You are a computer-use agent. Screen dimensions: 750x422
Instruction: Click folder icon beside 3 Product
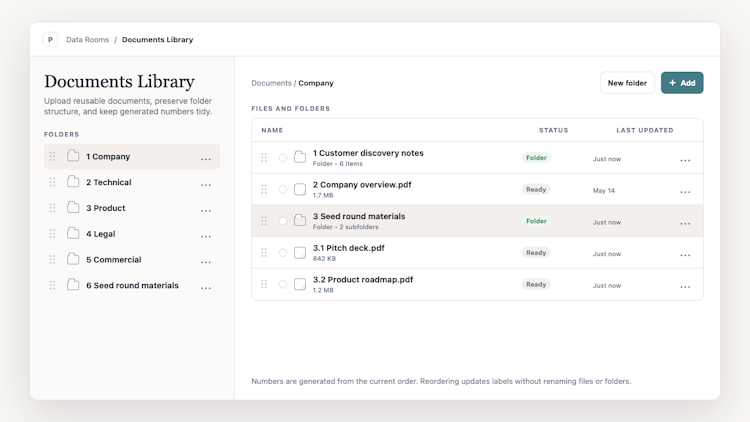73,208
